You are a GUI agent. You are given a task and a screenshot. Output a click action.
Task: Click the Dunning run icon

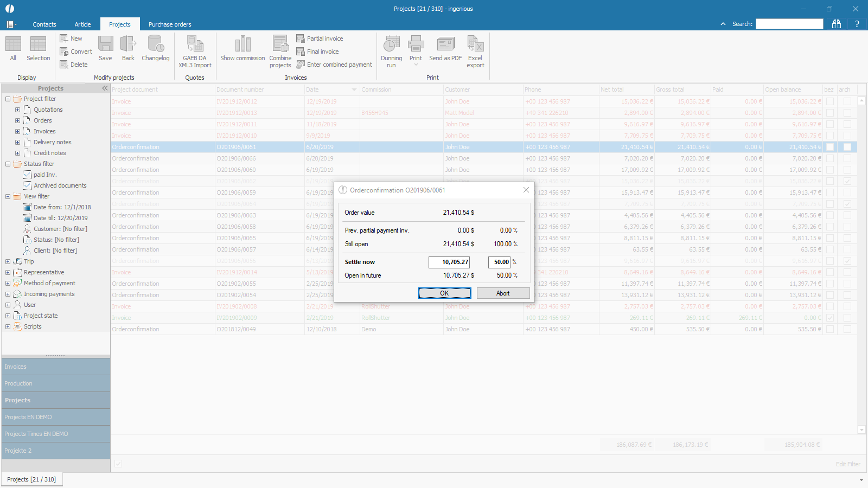pos(391,44)
